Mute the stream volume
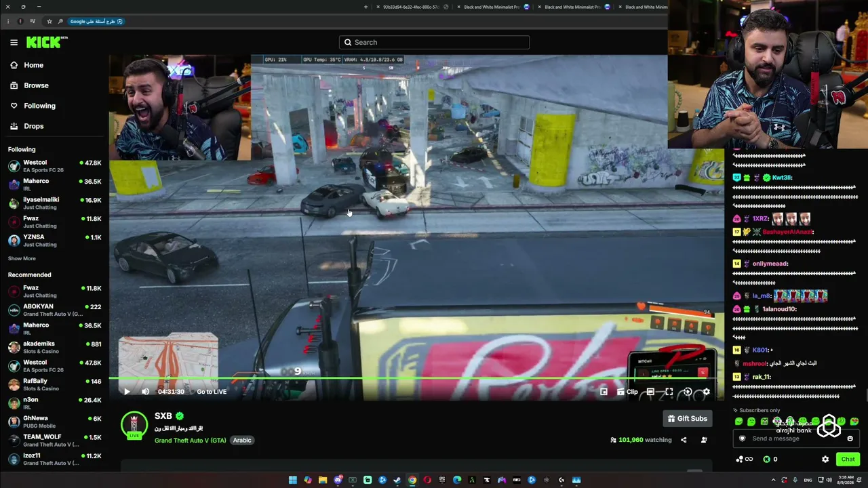Viewport: 868px width, 488px height. tap(146, 392)
